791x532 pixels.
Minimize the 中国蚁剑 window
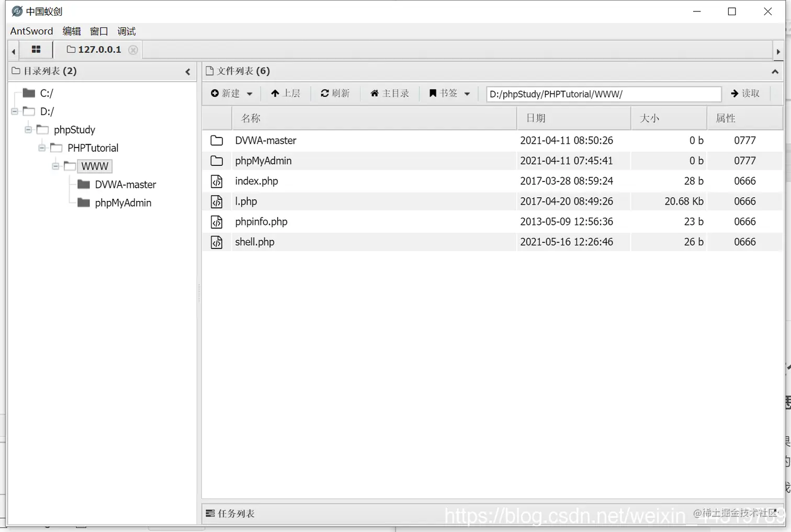[697, 12]
